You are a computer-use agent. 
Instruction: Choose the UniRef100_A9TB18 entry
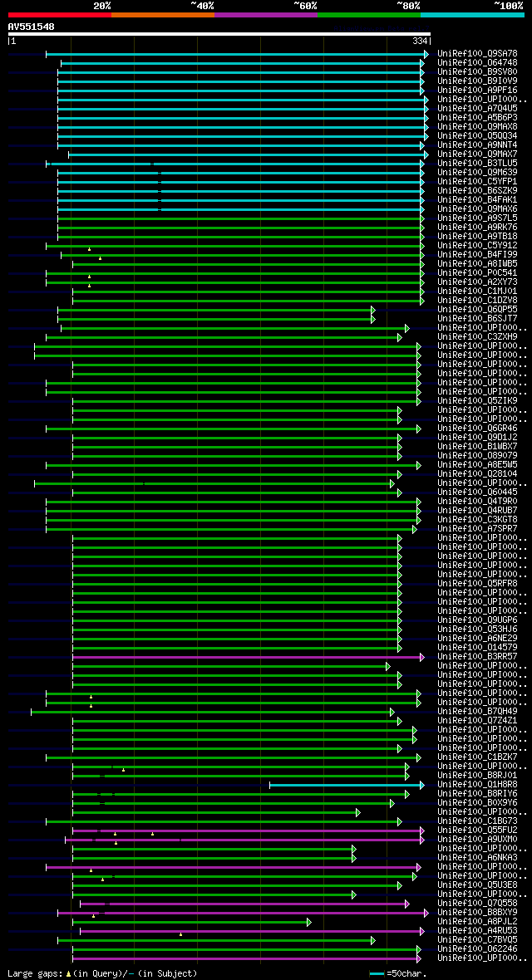pyautogui.click(x=477, y=236)
